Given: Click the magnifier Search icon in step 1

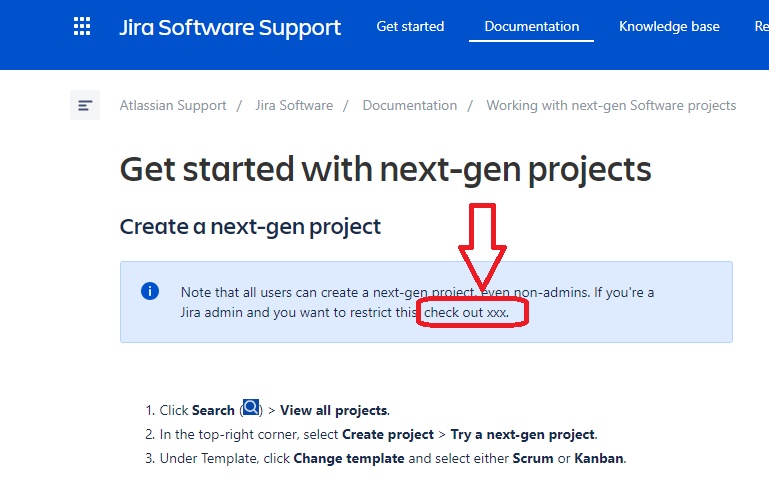Looking at the screenshot, I should [251, 407].
